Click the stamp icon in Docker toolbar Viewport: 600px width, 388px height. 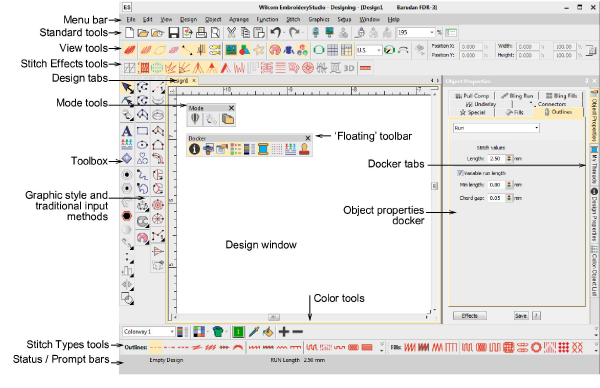pyautogui.click(x=304, y=149)
